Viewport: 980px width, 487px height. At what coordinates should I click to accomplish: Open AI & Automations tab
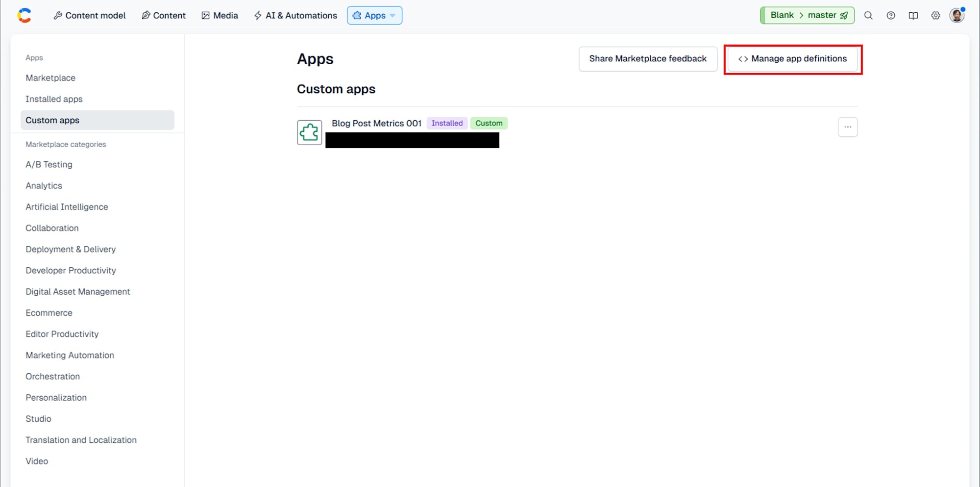295,15
